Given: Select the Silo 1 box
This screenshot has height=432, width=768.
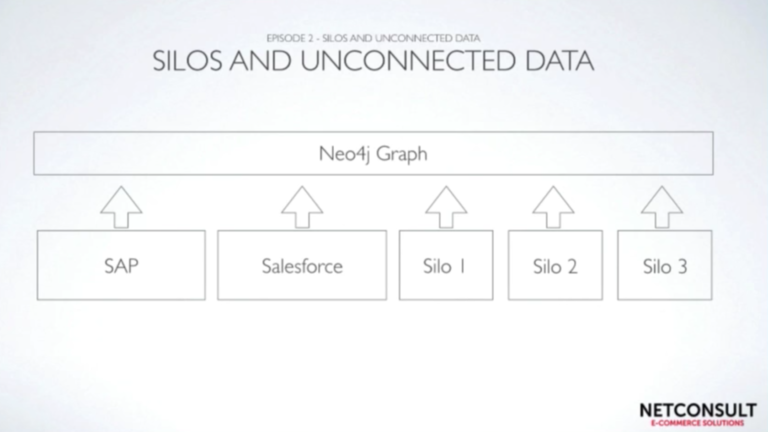Looking at the screenshot, I should click(x=446, y=265).
